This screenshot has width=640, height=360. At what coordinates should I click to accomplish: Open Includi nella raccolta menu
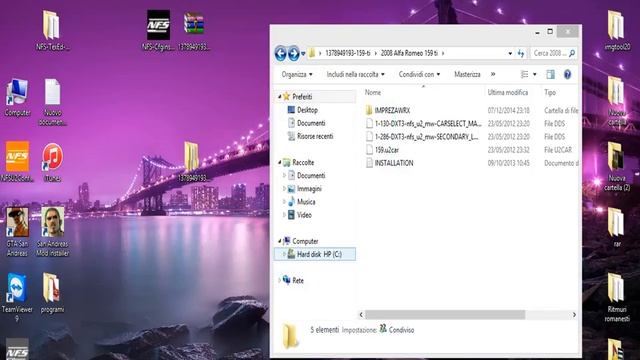coord(356,74)
